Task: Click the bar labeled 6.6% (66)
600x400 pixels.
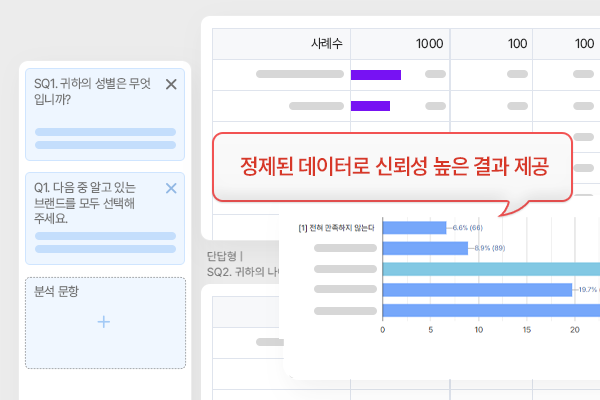Action: coord(414,228)
